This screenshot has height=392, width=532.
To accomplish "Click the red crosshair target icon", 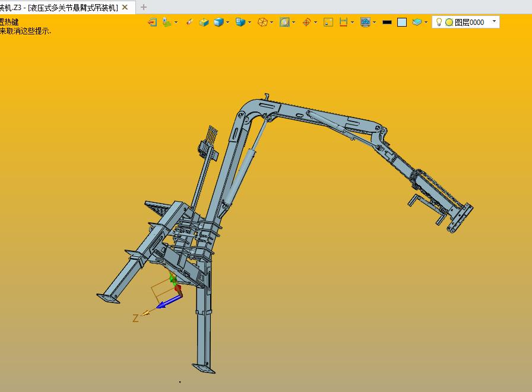I will pos(306,23).
